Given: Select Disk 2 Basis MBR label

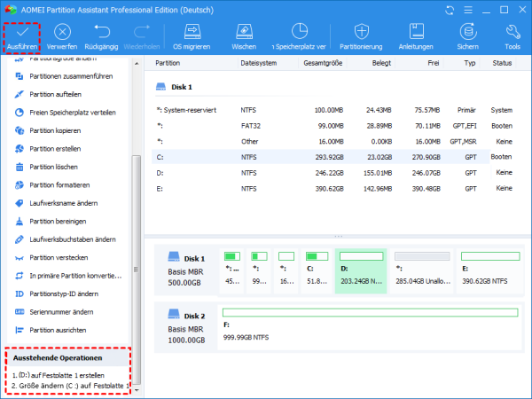Looking at the screenshot, I should click(x=186, y=326).
